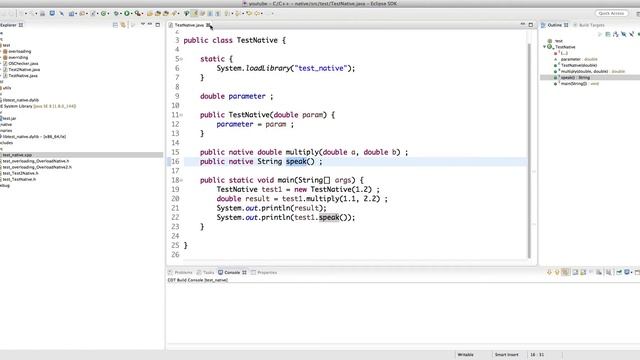Click the green Run button in toolbar

pos(127,13)
